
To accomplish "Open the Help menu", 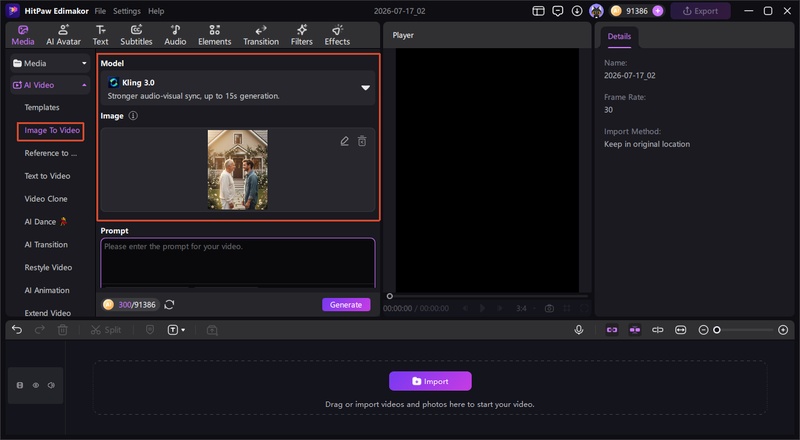I will [156, 11].
